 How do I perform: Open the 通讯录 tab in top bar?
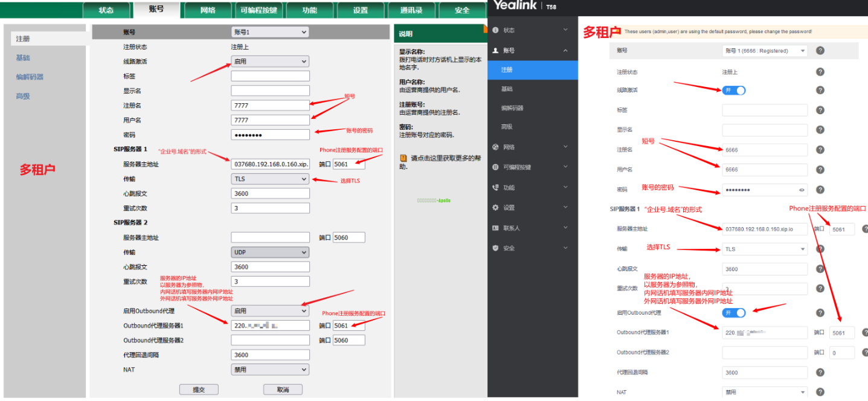point(411,10)
